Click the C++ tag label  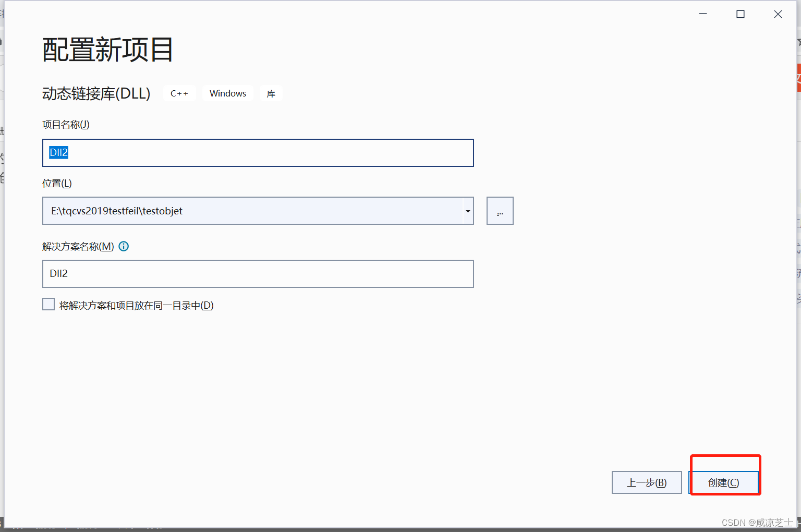179,93
